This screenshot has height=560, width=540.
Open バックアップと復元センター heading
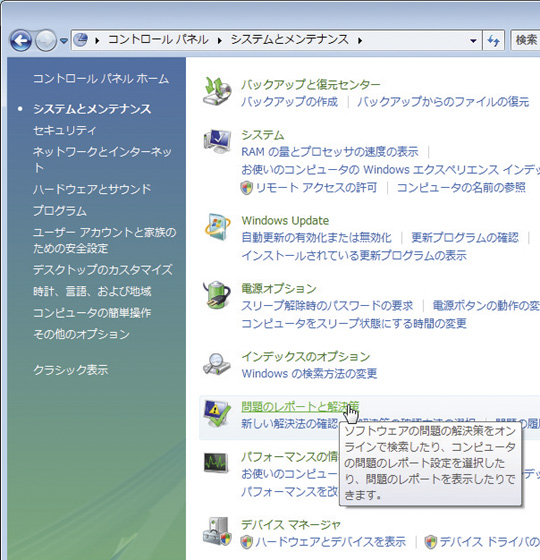(x=311, y=85)
